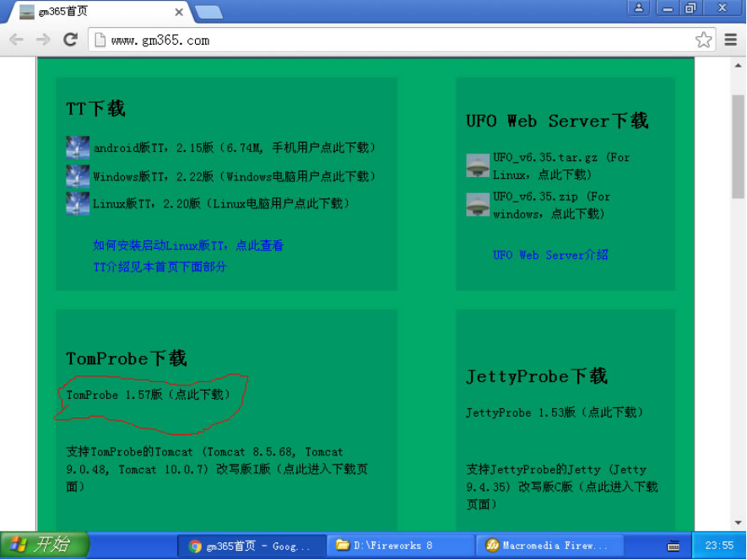Click the Chrome user profile button
The width and height of the screenshot is (747, 560).
click(x=638, y=8)
